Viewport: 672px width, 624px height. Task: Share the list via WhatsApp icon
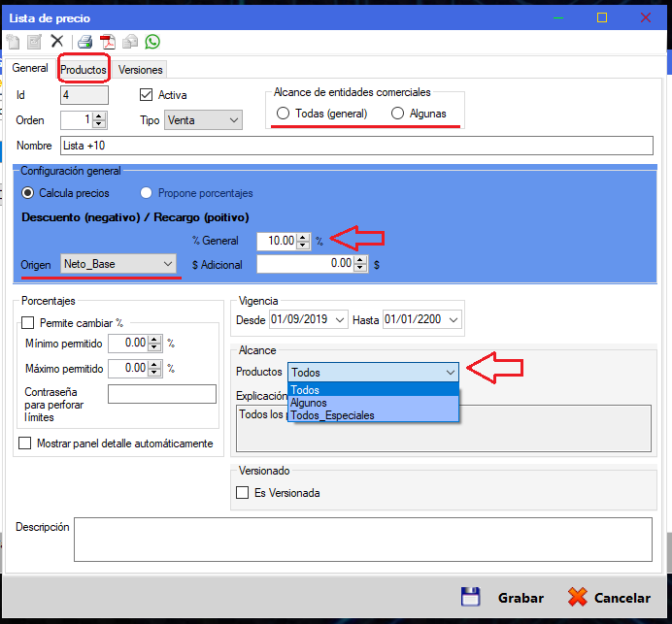[152, 42]
